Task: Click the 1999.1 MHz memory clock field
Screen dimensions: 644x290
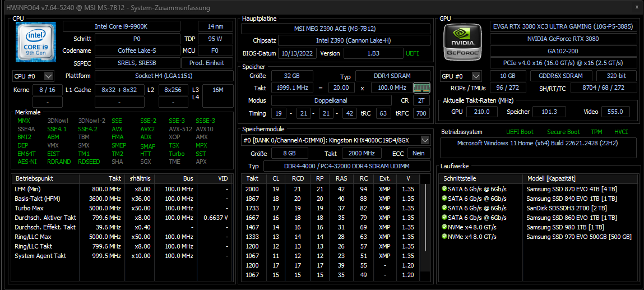Action: click(292, 88)
